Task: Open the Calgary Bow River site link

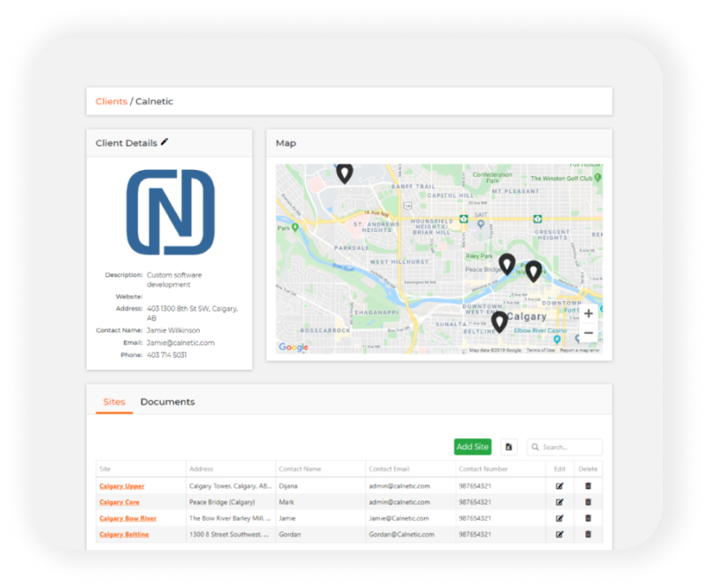Action: pos(127,518)
